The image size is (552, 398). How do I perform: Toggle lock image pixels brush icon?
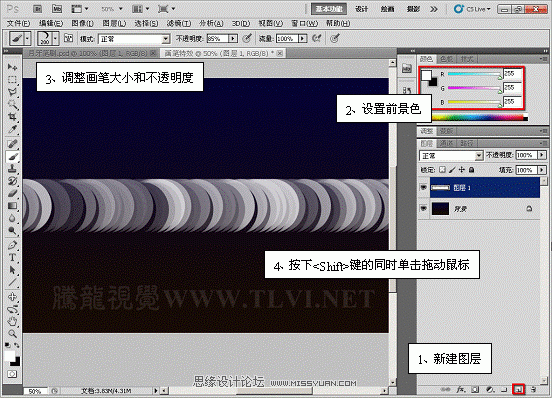pos(452,170)
